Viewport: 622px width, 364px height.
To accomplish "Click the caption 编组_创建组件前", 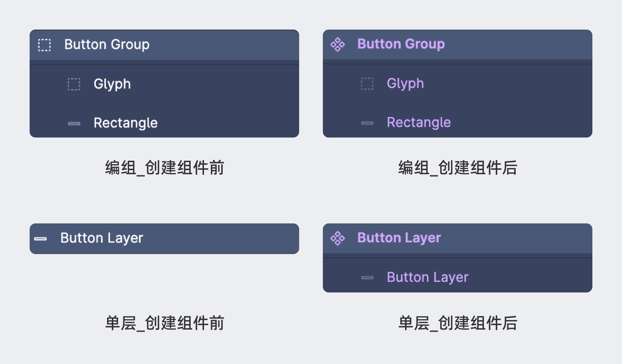I will (165, 168).
